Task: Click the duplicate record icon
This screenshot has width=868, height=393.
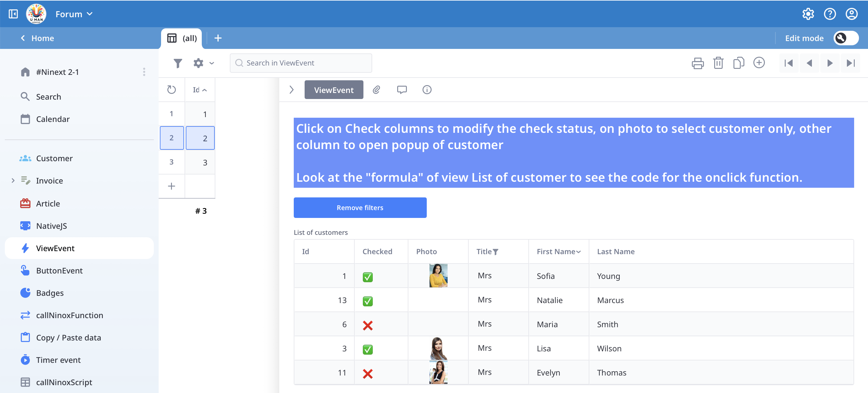Action: (738, 63)
